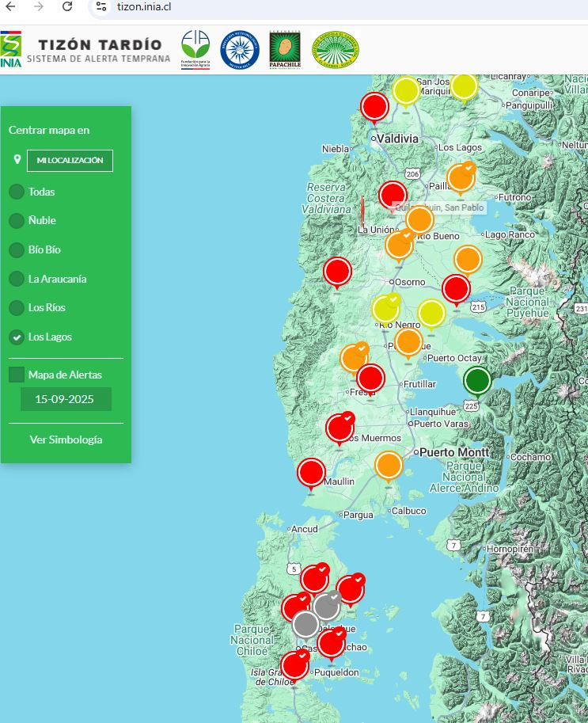Click the Papachile logo
The width and height of the screenshot is (588, 723).
284,50
